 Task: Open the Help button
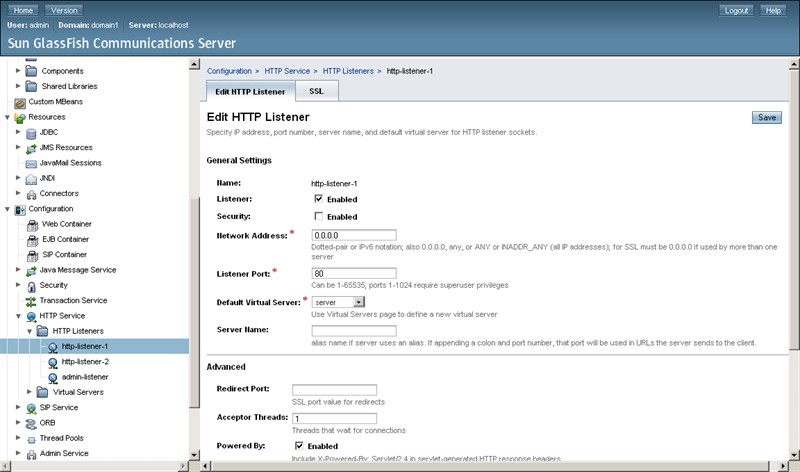[773, 10]
